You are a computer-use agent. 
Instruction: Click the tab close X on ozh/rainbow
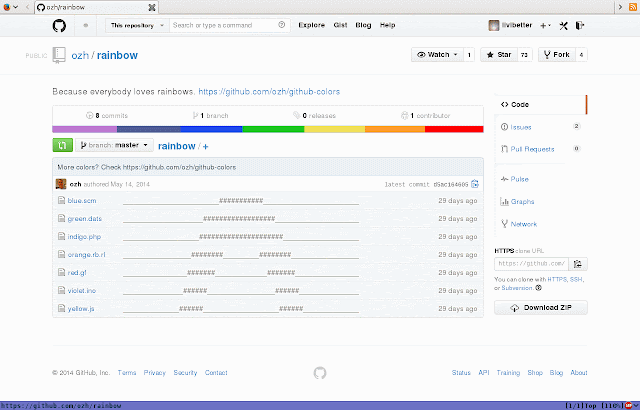152,7
